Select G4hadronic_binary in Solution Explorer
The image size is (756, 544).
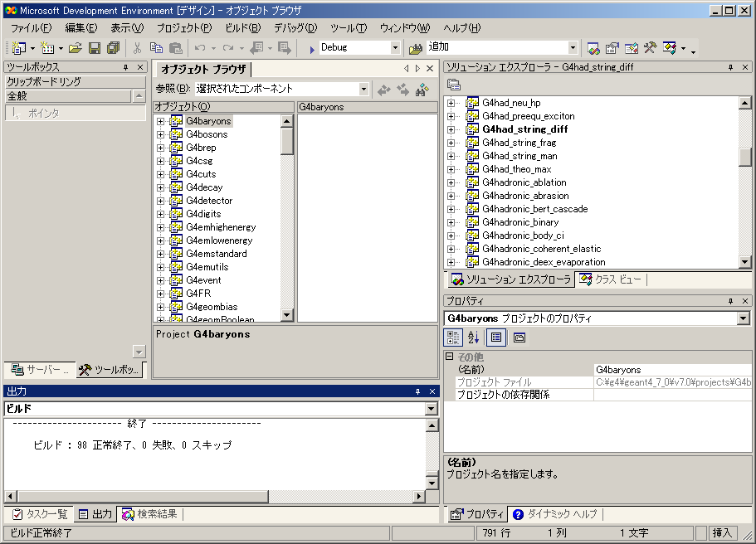(520, 222)
